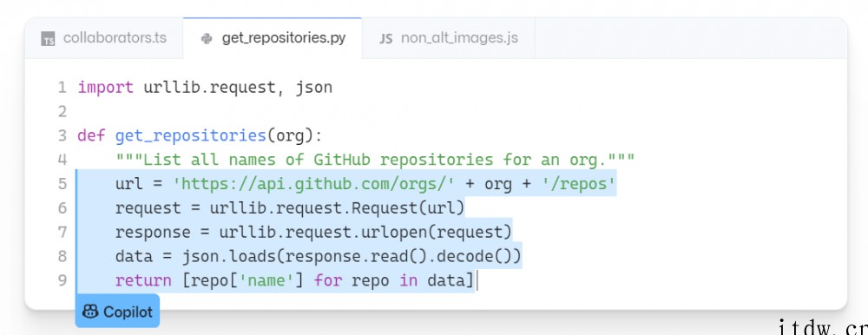Click the TypeScript file icon on collaborators.ts
868x335 pixels.
pos(49,39)
